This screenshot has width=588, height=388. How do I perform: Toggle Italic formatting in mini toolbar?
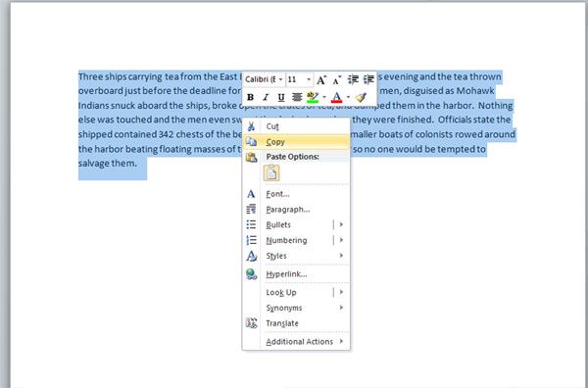coord(266,97)
